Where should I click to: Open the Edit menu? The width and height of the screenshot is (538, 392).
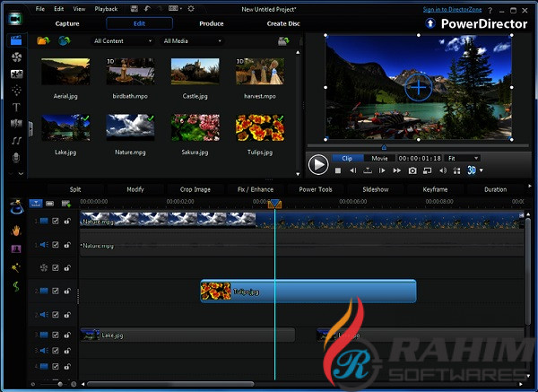pyautogui.click(x=59, y=9)
